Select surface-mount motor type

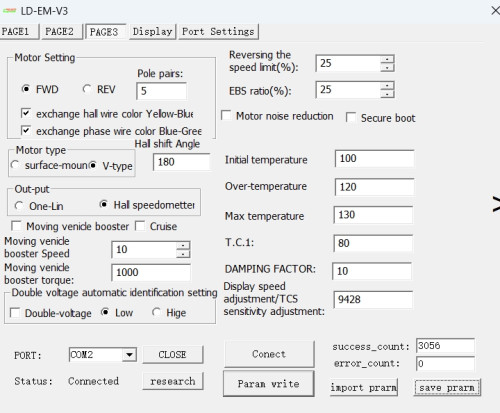(15, 165)
